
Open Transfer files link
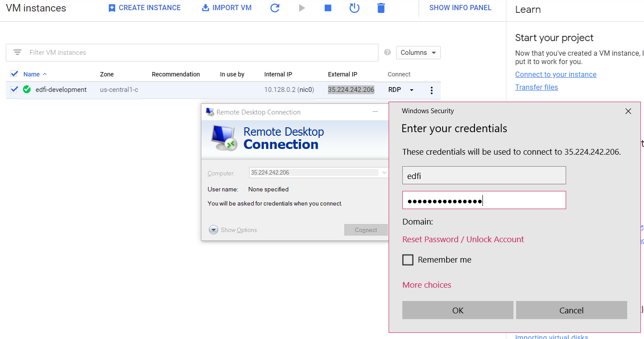536,87
